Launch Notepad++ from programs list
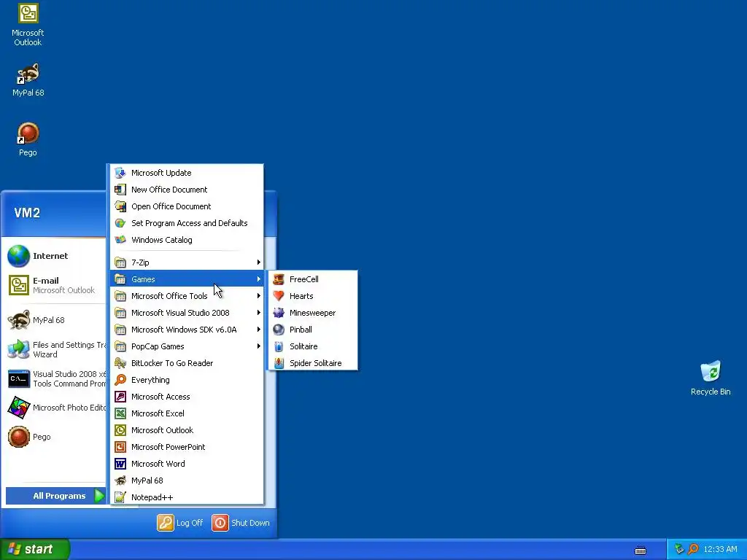 click(x=187, y=497)
